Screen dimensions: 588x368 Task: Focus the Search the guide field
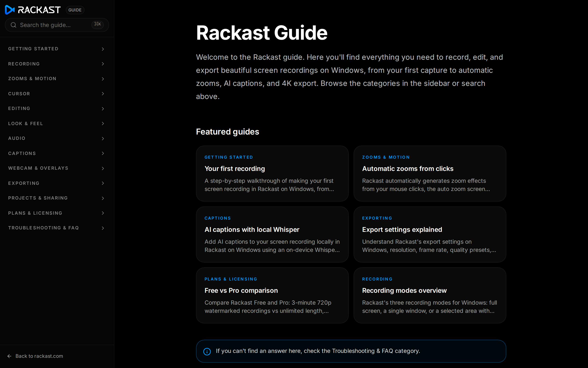[57, 25]
